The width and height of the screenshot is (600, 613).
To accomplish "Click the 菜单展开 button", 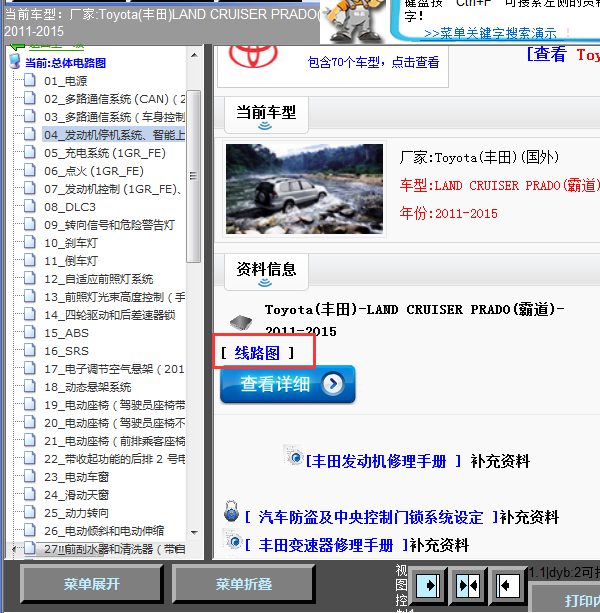I will (91, 584).
